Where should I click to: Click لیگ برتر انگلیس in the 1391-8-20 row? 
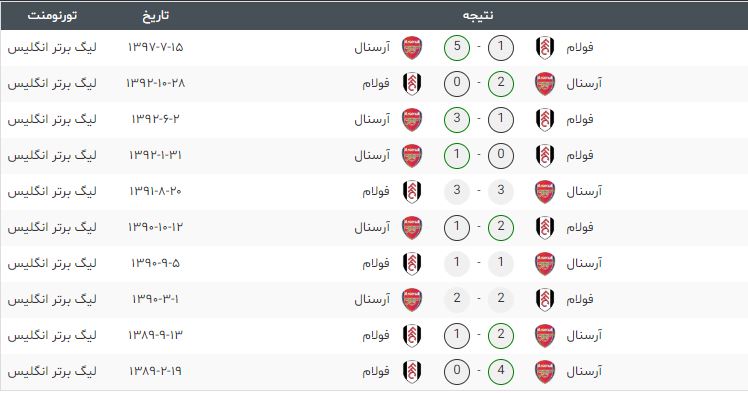(x=52, y=191)
